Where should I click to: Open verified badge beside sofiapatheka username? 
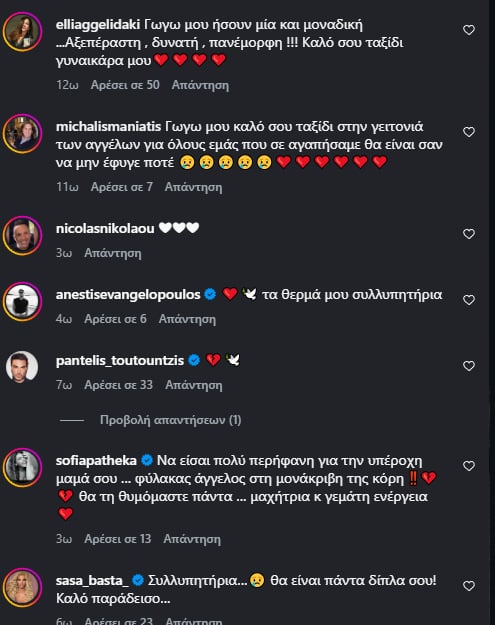(x=147, y=460)
